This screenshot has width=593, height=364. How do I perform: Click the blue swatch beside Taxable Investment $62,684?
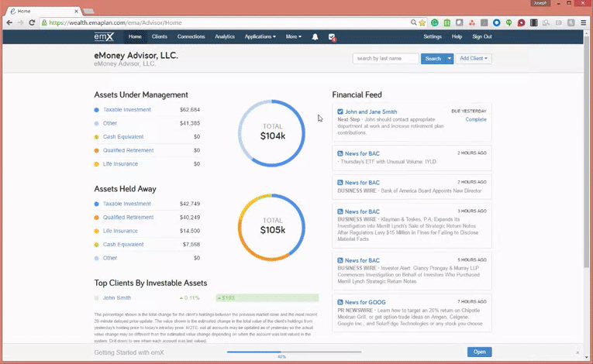tap(96, 110)
